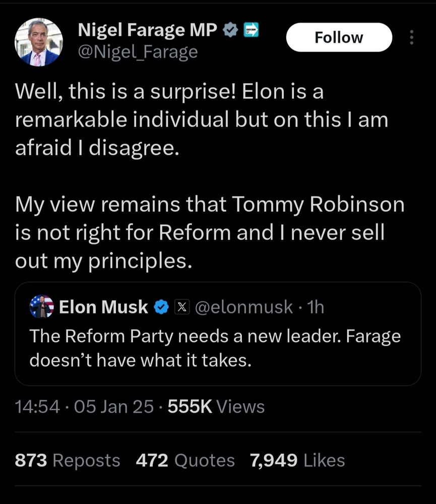Click the 14:54 · 05 Jan 25 timestamp
436x504 pixels.
coord(84,406)
